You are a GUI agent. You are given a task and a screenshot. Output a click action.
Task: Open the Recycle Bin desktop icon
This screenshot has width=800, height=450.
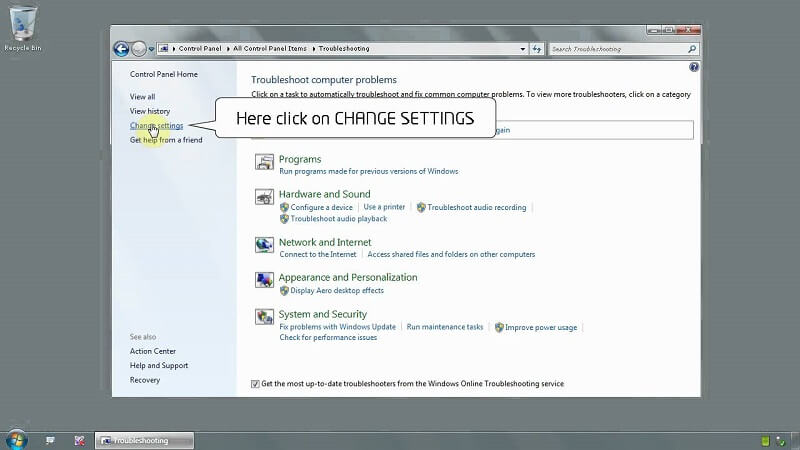coord(22,28)
